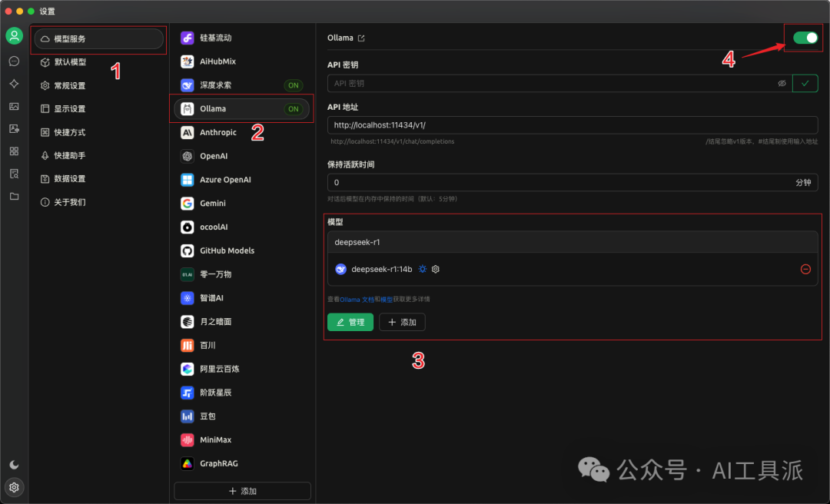This screenshot has width=830, height=504.
Task: Toggle the Ollama provider enable switch
Action: [x=805, y=38]
